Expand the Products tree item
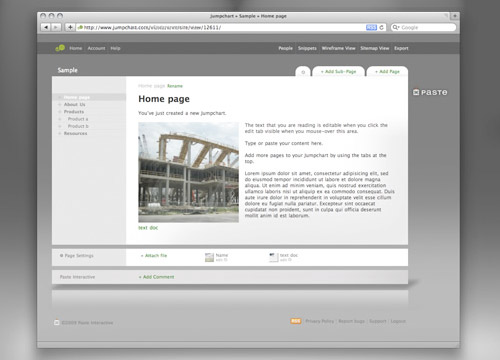 [x=74, y=112]
